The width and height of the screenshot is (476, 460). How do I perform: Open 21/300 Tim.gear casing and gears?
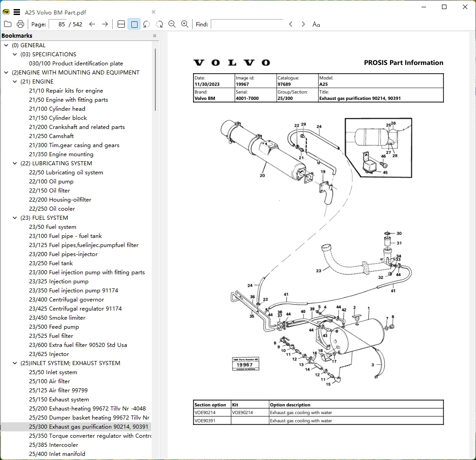click(74, 145)
